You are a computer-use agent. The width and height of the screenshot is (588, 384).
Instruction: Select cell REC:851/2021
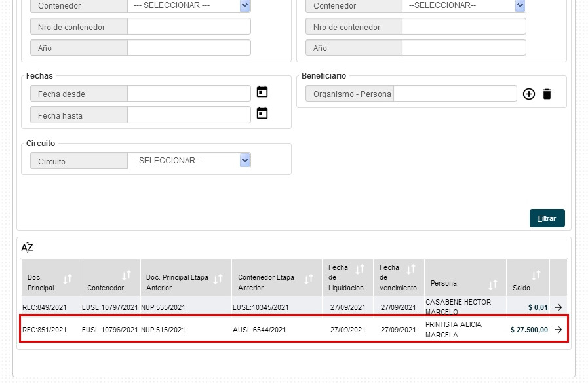click(45, 330)
